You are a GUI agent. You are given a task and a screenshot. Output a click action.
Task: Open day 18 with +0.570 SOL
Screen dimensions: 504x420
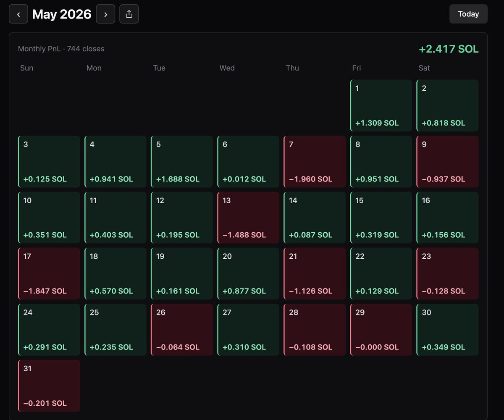[x=115, y=273]
